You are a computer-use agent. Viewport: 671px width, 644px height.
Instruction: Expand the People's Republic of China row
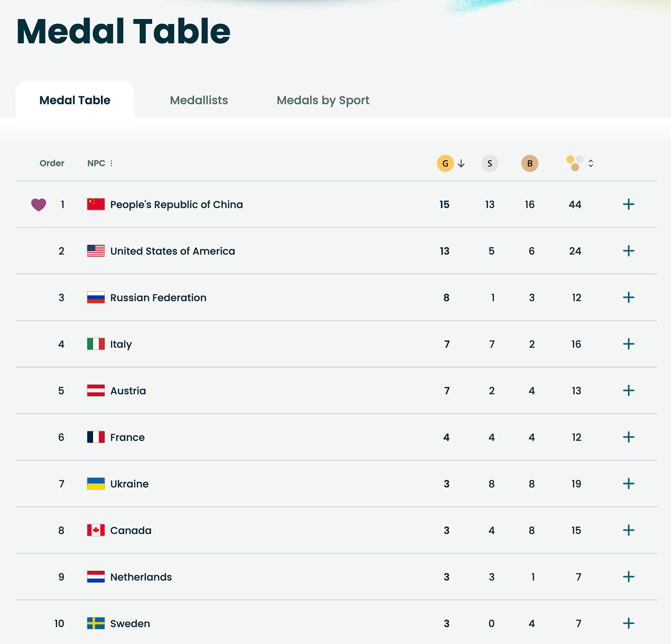[628, 205]
